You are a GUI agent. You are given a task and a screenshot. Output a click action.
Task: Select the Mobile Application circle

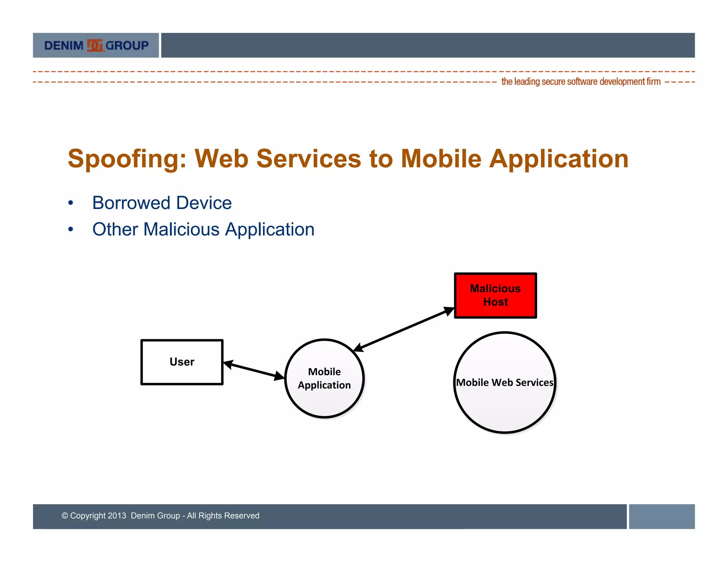click(324, 378)
